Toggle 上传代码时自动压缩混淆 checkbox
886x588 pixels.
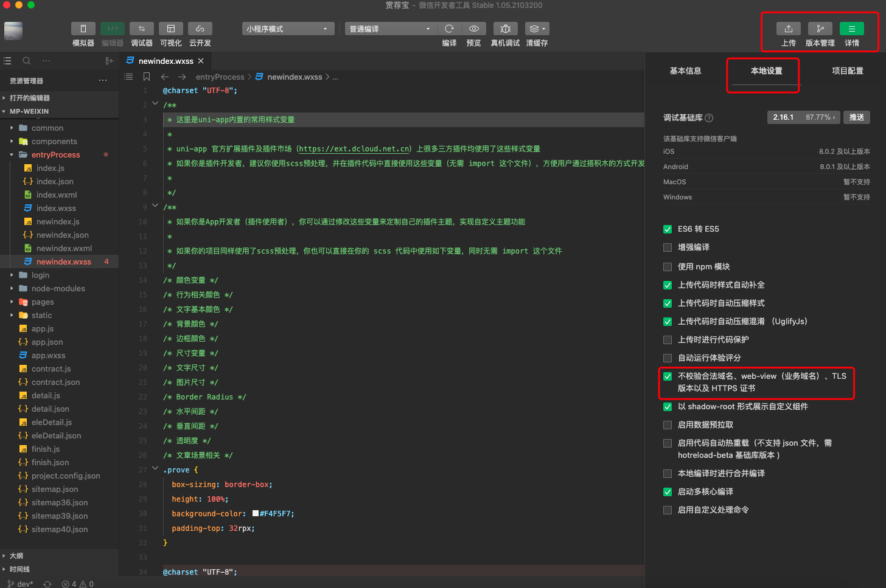click(668, 322)
